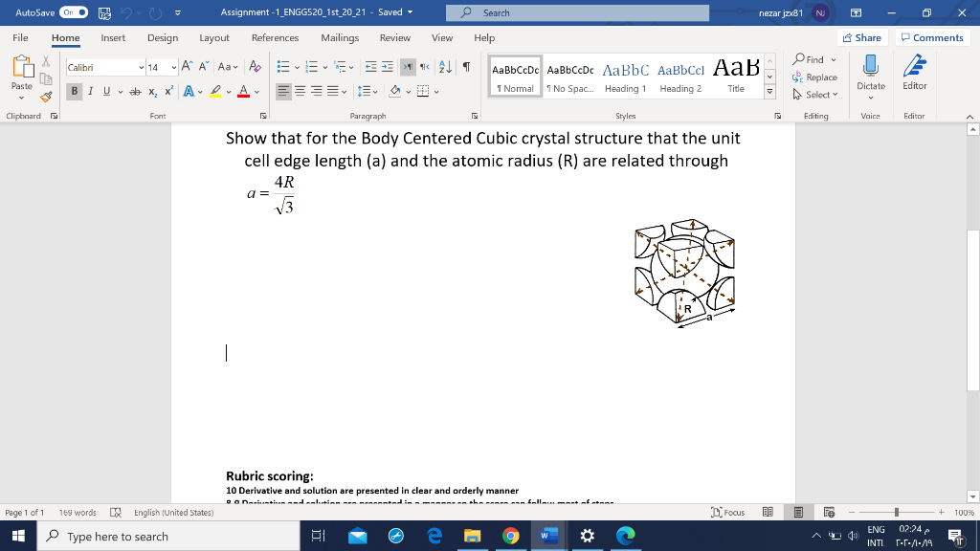This screenshot has width=980, height=551.
Task: Select the Bullets list icon
Action: pyautogui.click(x=281, y=67)
